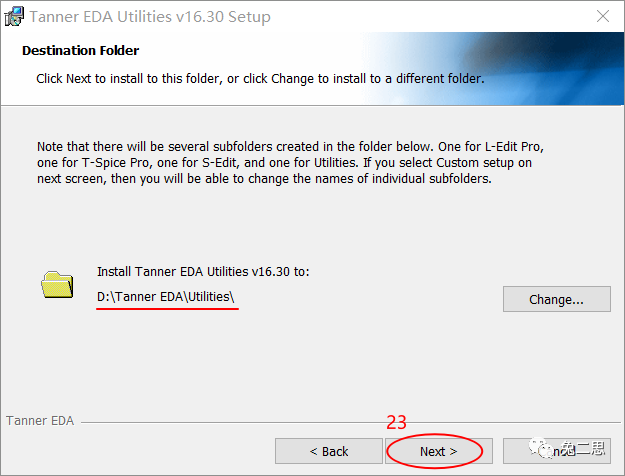Click the note paragraph about subfolders
This screenshot has height=476, width=625.
click(x=290, y=164)
